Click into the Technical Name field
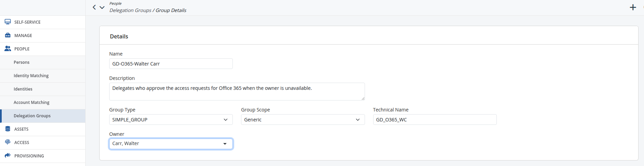The height and width of the screenshot is (166, 644). point(434,120)
